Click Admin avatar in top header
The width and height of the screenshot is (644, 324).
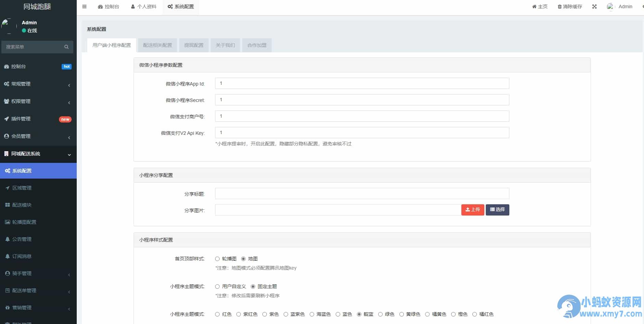pos(610,7)
